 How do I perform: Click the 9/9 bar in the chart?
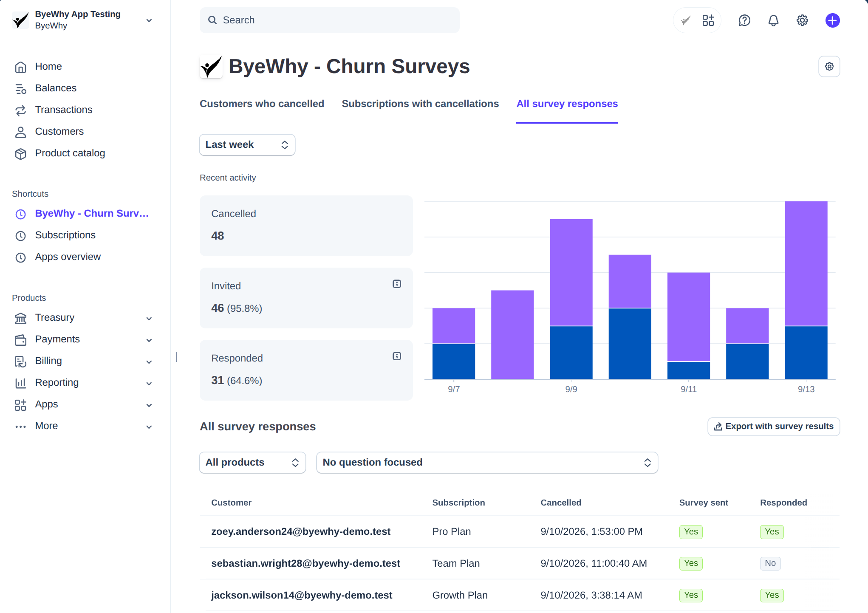pos(571,299)
